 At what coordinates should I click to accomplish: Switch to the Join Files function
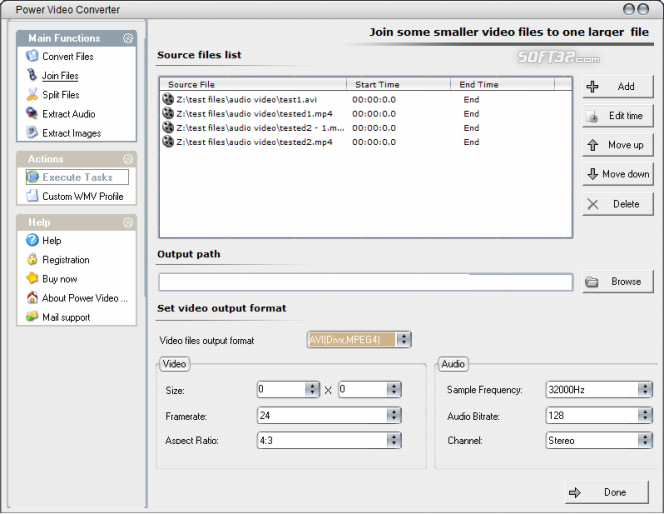[x=60, y=76]
